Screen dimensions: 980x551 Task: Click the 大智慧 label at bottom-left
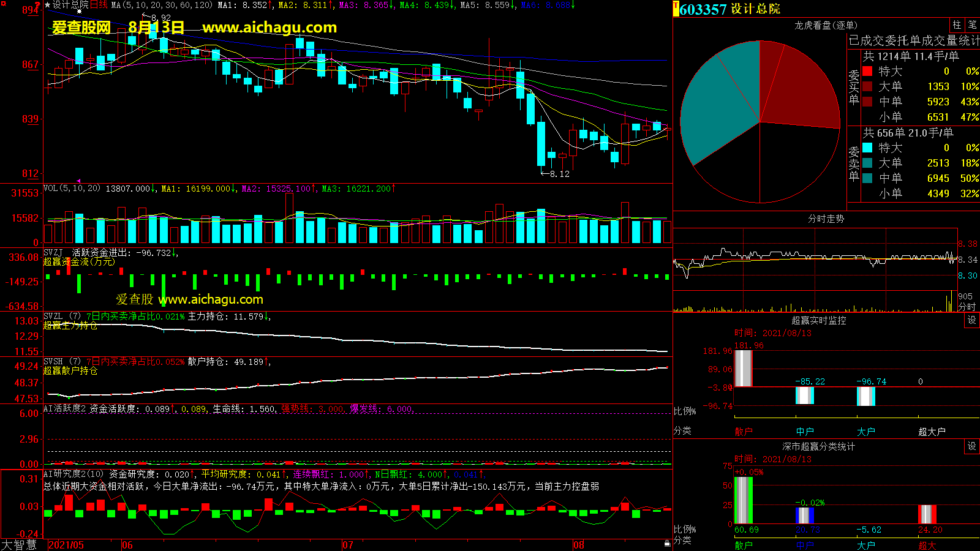19,545
